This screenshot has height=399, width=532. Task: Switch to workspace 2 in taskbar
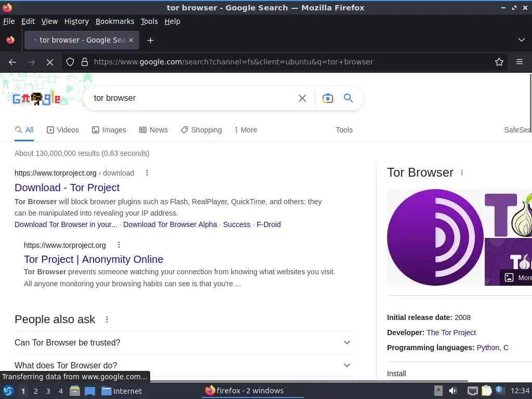click(x=36, y=391)
